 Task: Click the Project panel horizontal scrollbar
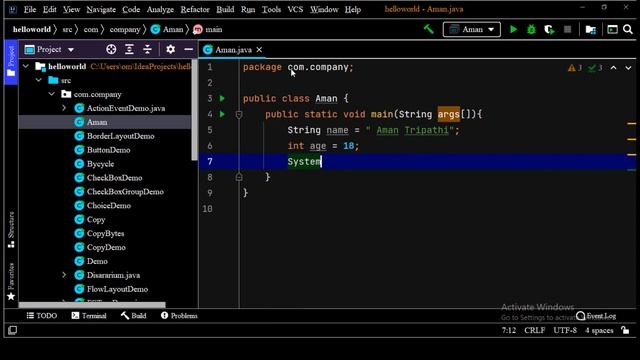click(x=92, y=305)
